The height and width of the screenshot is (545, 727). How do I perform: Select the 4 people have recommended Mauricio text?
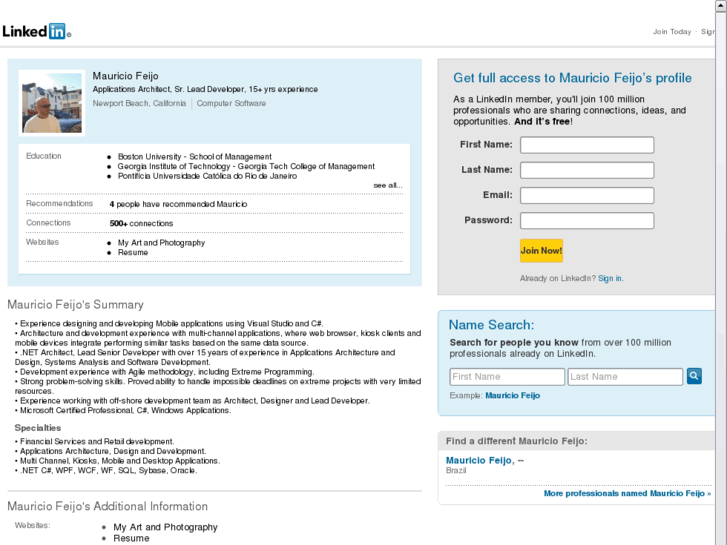pyautogui.click(x=178, y=204)
